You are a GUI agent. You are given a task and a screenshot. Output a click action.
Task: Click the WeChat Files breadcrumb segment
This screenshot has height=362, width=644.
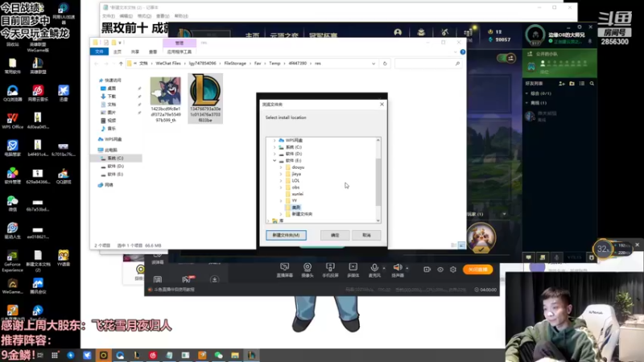168,64
